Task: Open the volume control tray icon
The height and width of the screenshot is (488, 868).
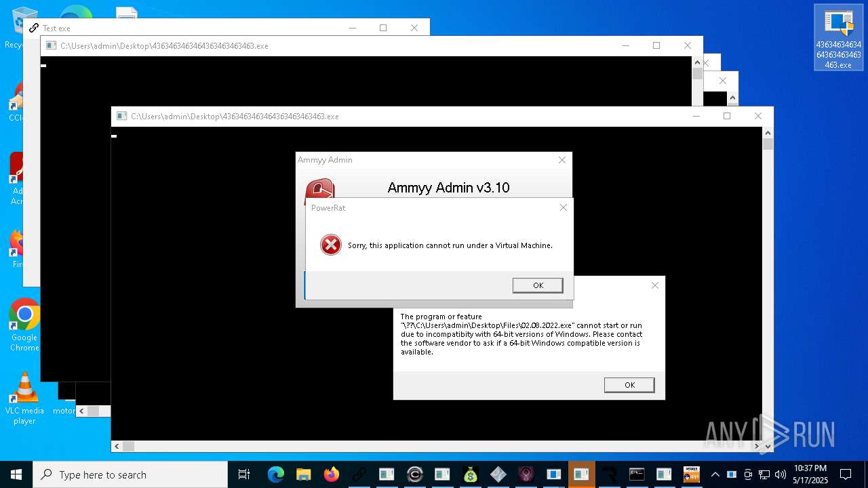Action: coord(781,474)
